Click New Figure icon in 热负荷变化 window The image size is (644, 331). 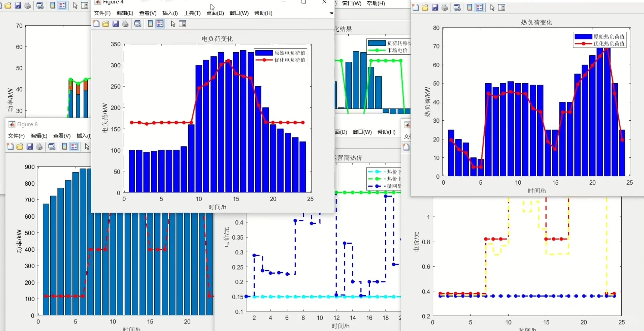[x=415, y=8]
